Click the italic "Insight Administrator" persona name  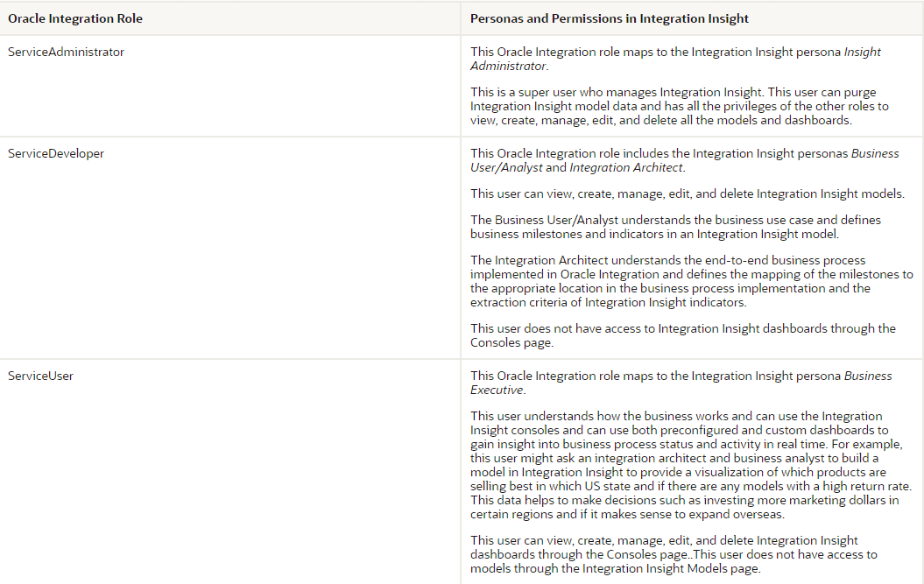click(674, 60)
